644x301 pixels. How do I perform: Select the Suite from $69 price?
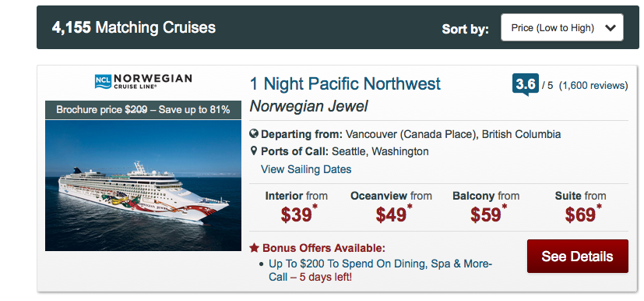point(580,208)
